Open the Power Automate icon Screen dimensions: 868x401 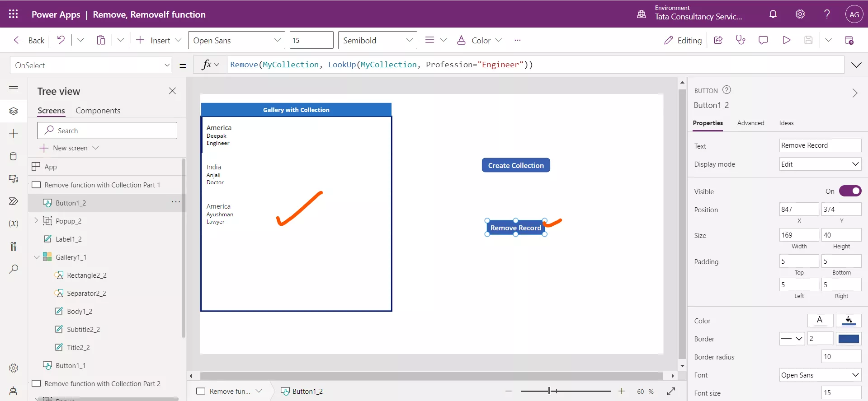14,201
